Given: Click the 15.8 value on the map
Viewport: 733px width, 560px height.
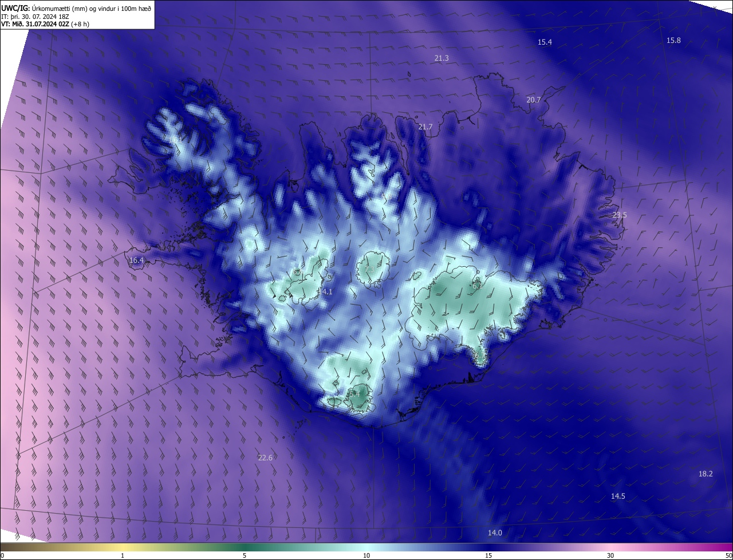Looking at the screenshot, I should 673,40.
